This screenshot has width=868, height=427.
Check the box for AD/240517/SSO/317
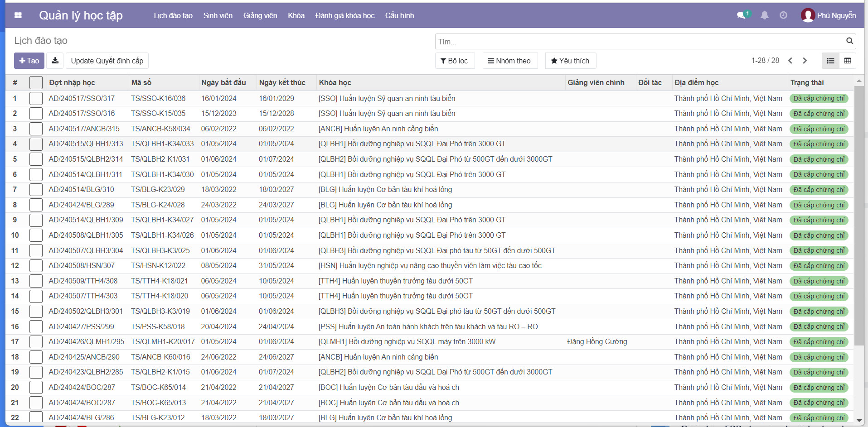click(x=36, y=99)
